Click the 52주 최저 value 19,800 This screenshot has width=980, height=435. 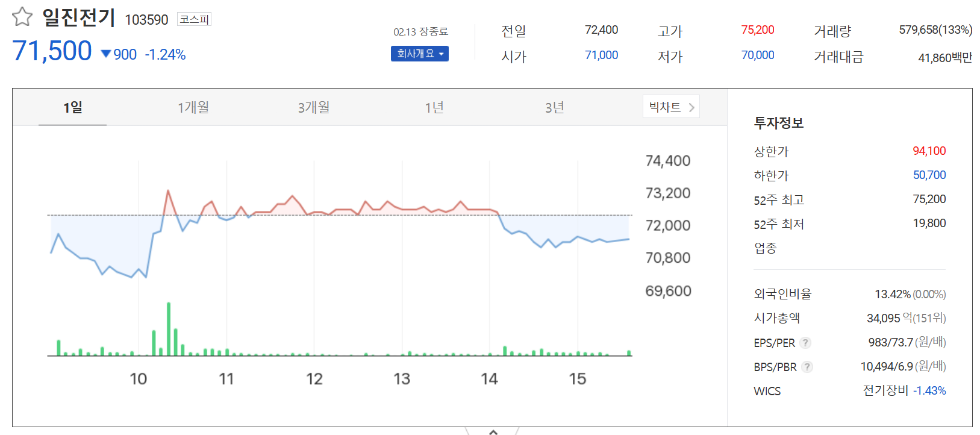pyautogui.click(x=929, y=223)
